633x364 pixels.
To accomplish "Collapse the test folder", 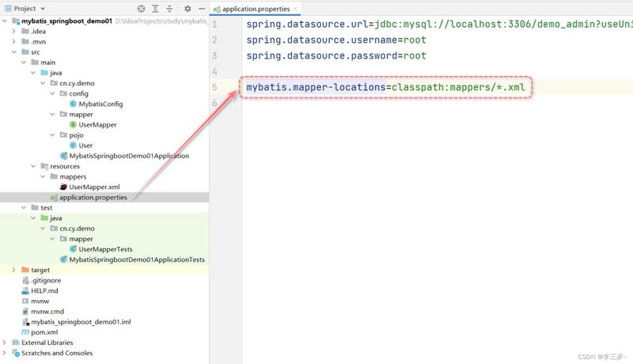I will [24, 207].
